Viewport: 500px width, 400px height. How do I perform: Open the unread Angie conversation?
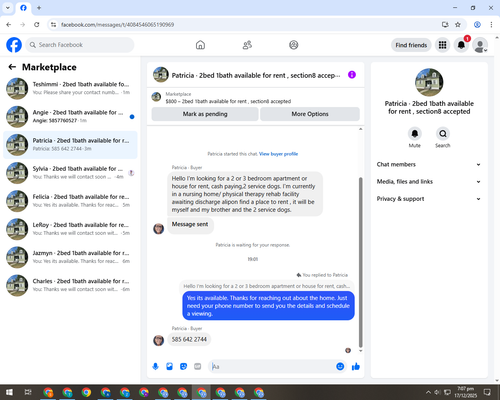coord(70,117)
